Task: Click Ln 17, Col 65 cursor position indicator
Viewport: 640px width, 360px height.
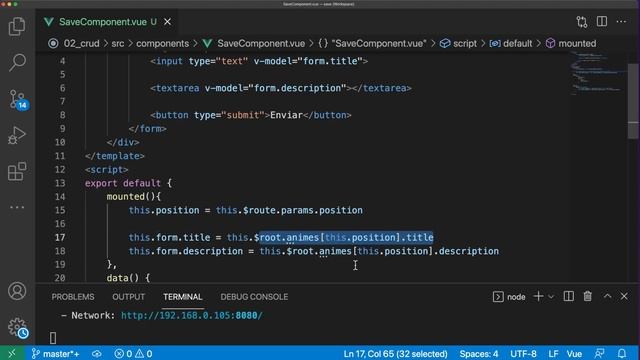Action: [x=395, y=353]
